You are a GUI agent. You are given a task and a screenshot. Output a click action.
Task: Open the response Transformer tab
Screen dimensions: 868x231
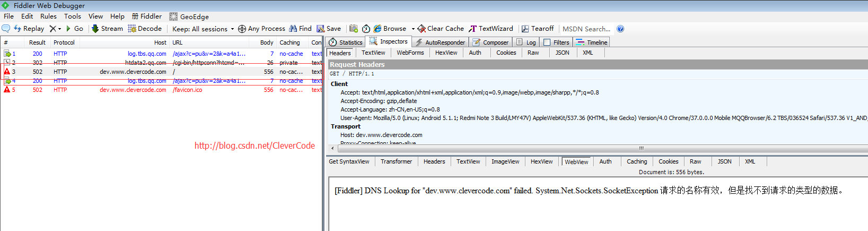coord(396,161)
